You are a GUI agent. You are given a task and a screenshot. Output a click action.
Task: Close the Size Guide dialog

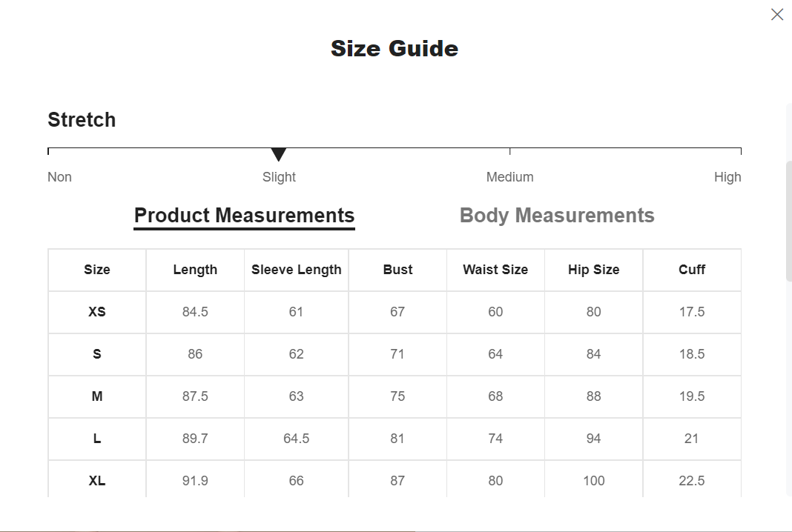click(x=776, y=15)
